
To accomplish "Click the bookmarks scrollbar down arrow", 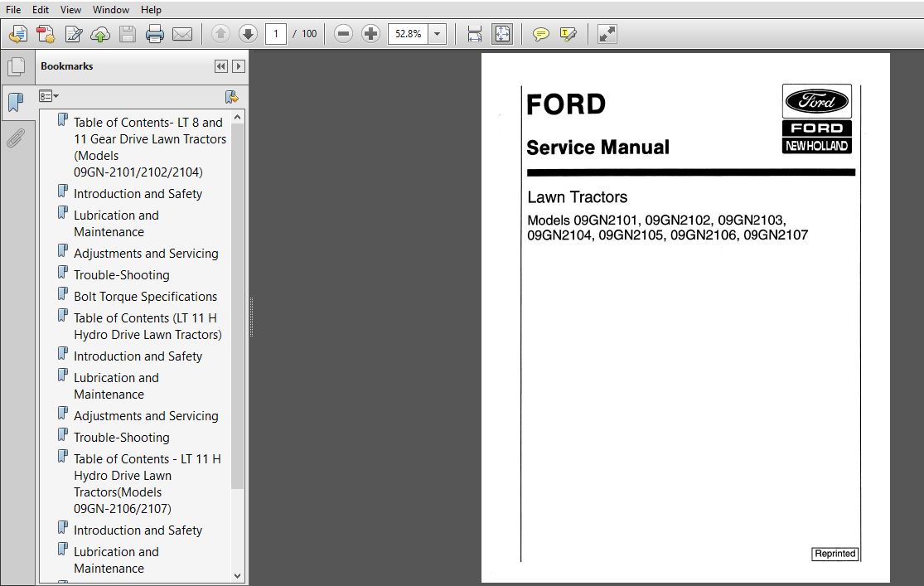I will pos(238,576).
